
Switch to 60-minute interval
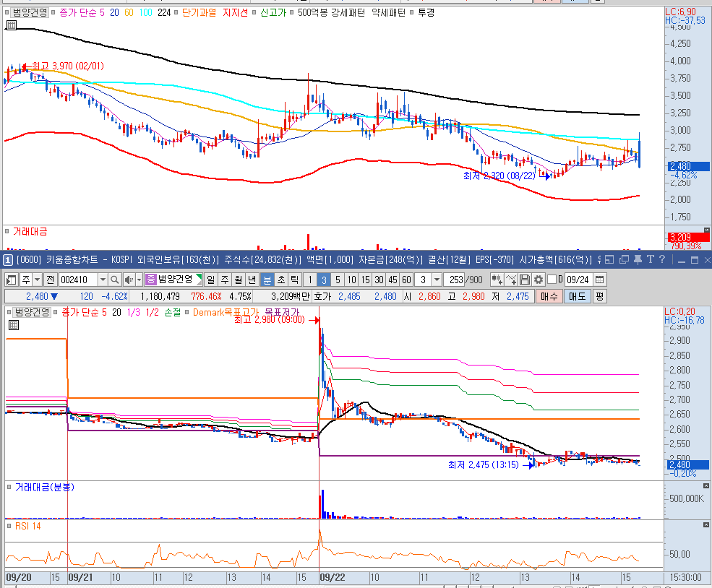point(406,280)
